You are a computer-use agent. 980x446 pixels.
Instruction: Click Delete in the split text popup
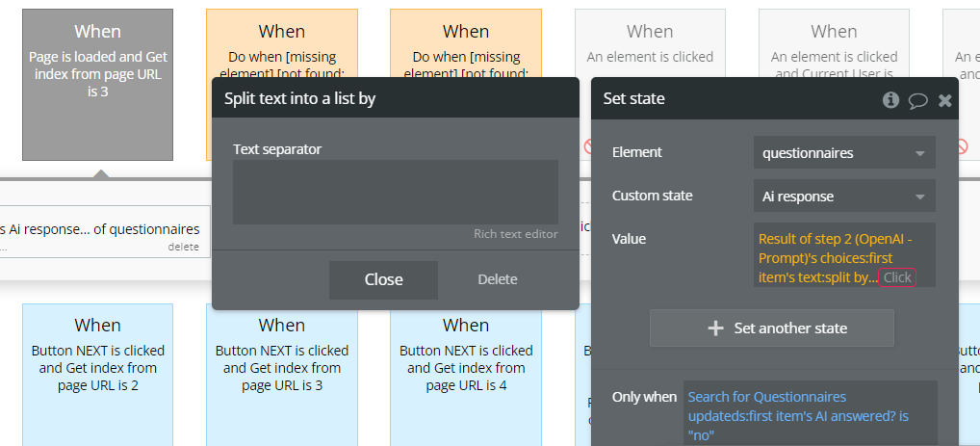[x=498, y=279]
